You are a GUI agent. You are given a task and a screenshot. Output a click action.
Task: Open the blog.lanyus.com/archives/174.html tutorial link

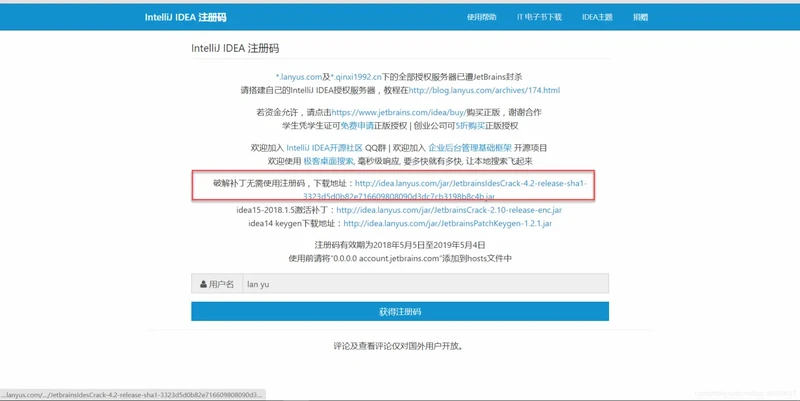pyautogui.click(x=484, y=90)
